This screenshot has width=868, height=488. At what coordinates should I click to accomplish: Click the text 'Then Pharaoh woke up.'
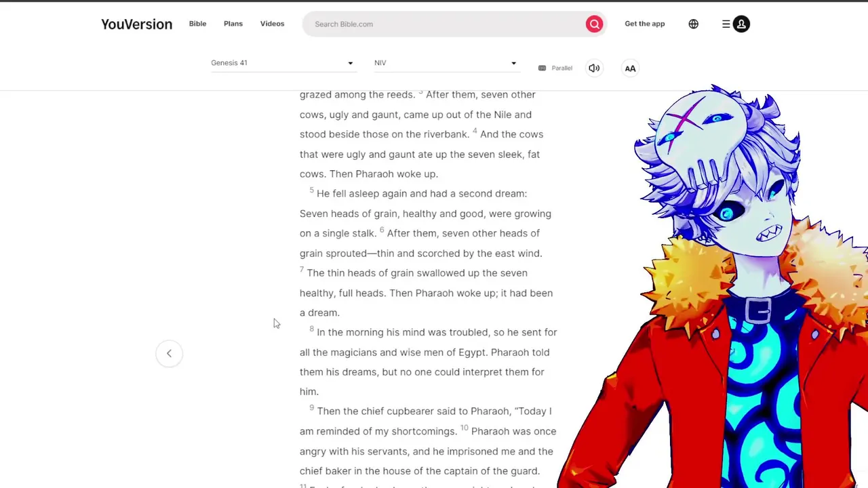pyautogui.click(x=384, y=174)
